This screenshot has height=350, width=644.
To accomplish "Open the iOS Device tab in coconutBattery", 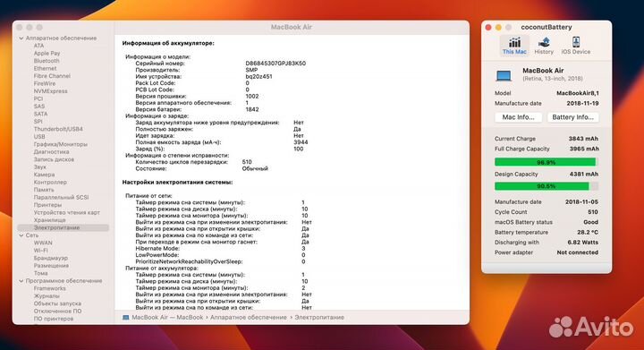I will tap(576, 46).
